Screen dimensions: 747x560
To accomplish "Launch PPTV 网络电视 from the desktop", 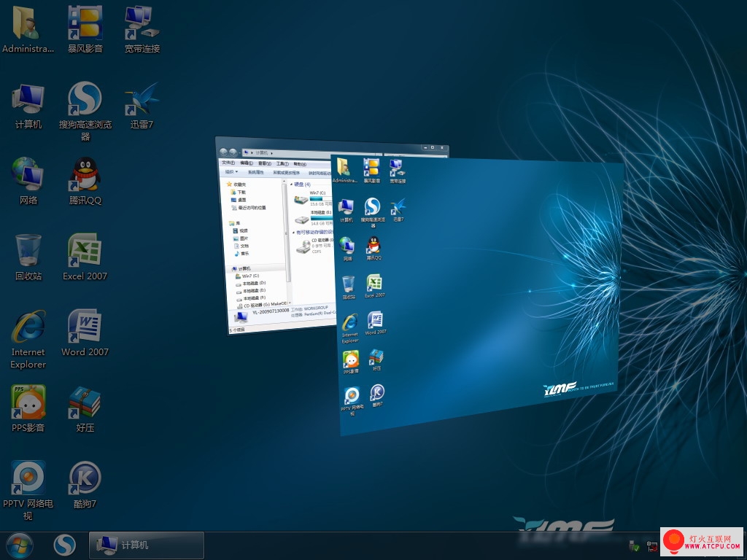I will click(28, 491).
